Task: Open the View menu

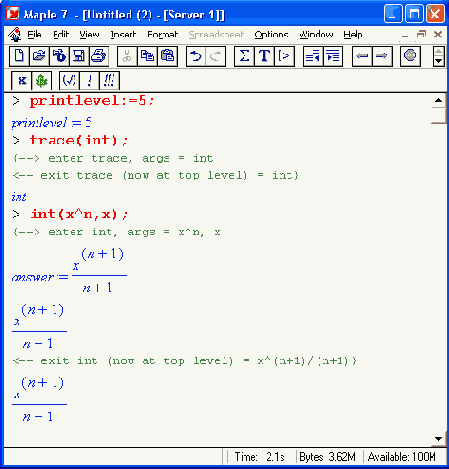Action: (89, 35)
